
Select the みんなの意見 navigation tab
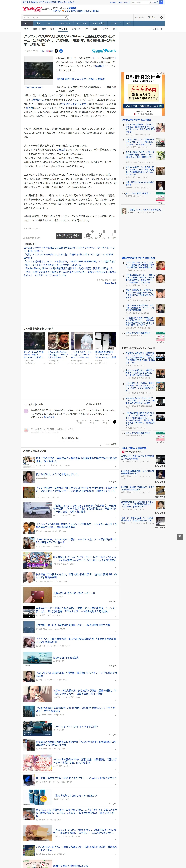(99, 24)
